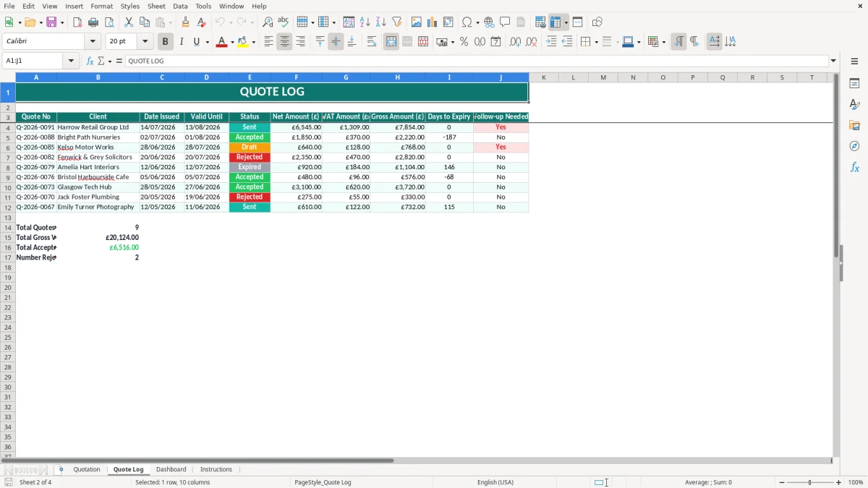Toggle Italic formatting
Image resolution: width=868 pixels, height=488 pixels.
click(x=182, y=42)
